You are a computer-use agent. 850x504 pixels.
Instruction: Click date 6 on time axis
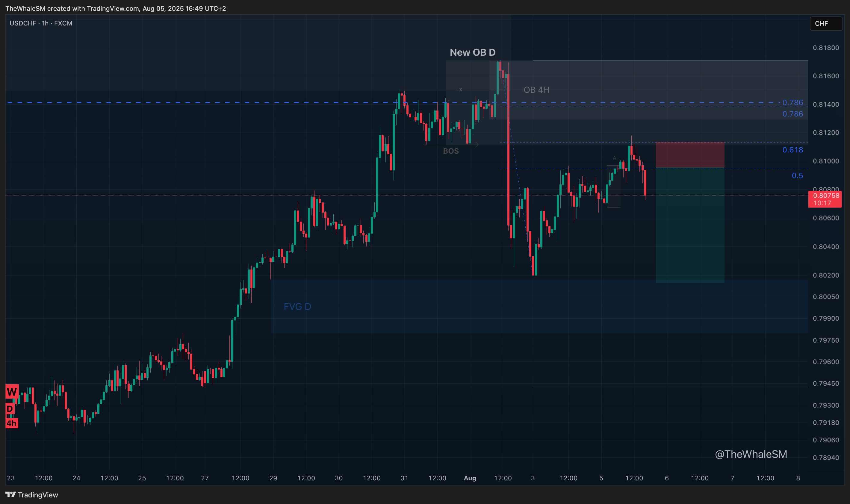pos(667,478)
